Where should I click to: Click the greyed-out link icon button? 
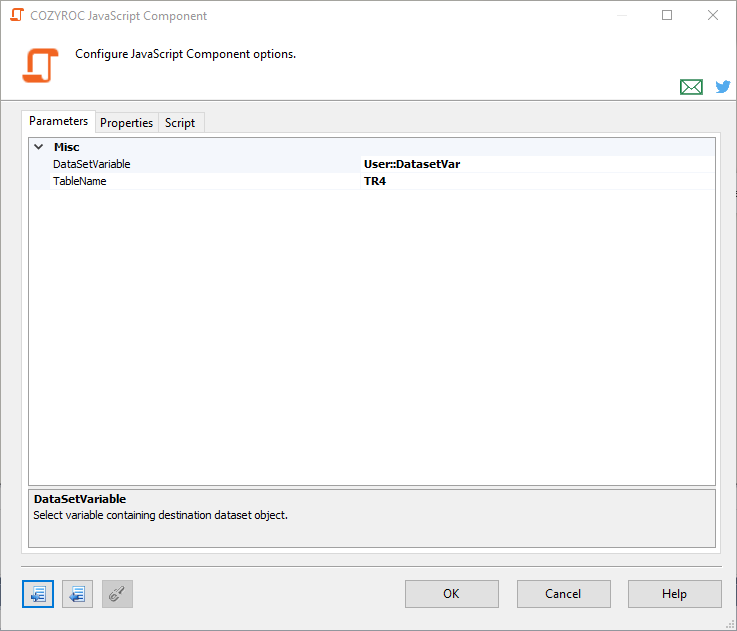pyautogui.click(x=117, y=594)
